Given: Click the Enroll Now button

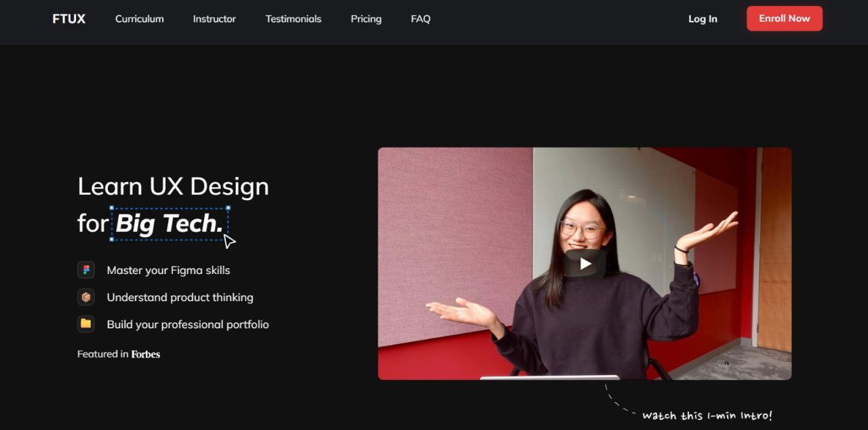Looking at the screenshot, I should point(784,18).
